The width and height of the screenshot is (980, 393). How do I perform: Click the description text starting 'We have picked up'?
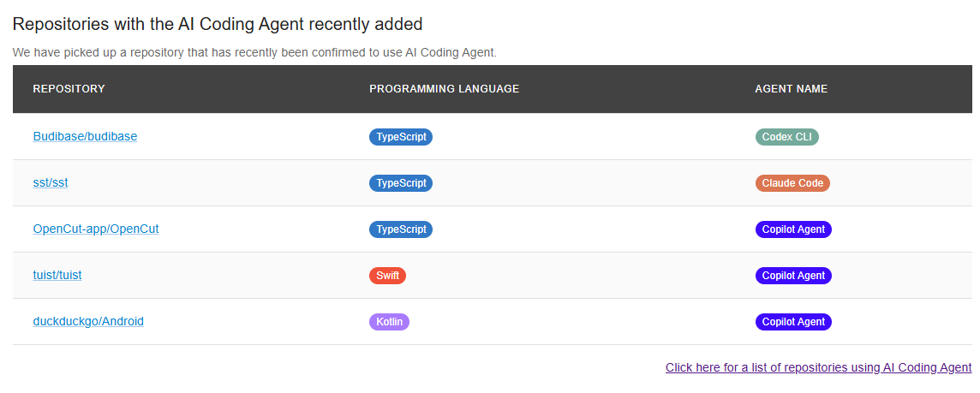coord(254,52)
